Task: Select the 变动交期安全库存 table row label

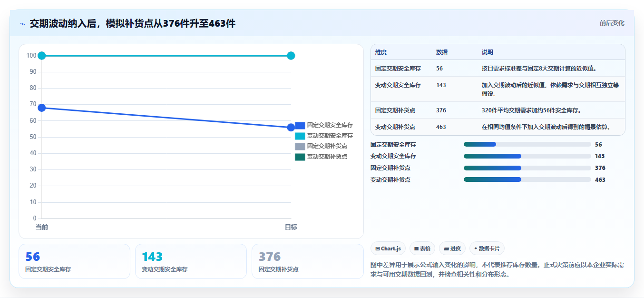Action: [x=398, y=85]
